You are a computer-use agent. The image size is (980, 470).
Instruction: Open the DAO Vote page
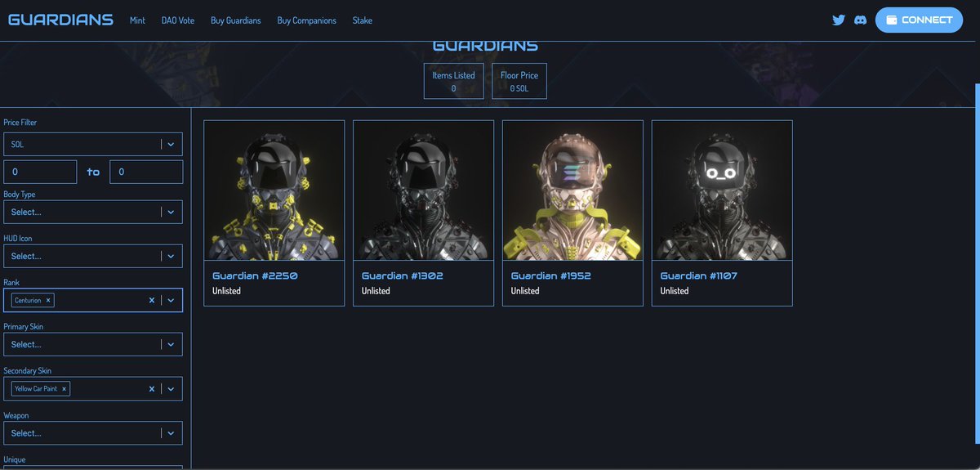[178, 20]
